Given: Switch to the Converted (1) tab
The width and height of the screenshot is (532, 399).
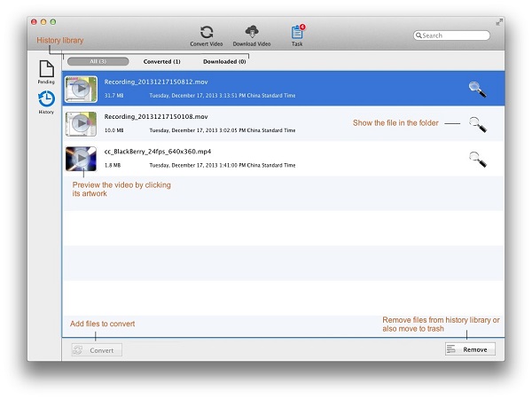Looking at the screenshot, I should (162, 62).
